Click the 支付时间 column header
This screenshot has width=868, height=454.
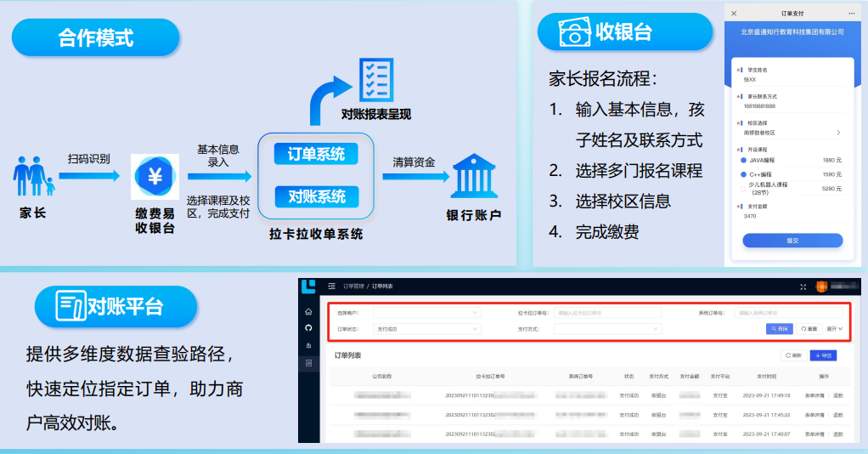tap(766, 377)
